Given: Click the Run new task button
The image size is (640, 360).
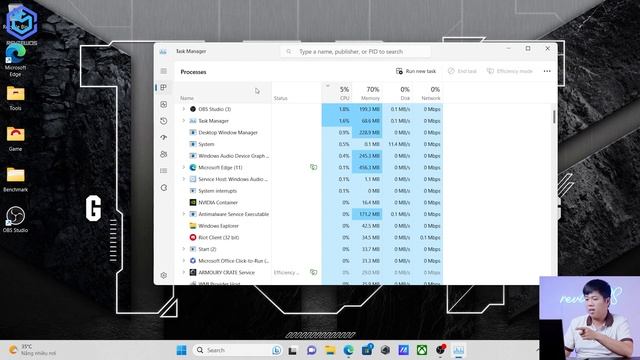Looking at the screenshot, I should [x=416, y=71].
